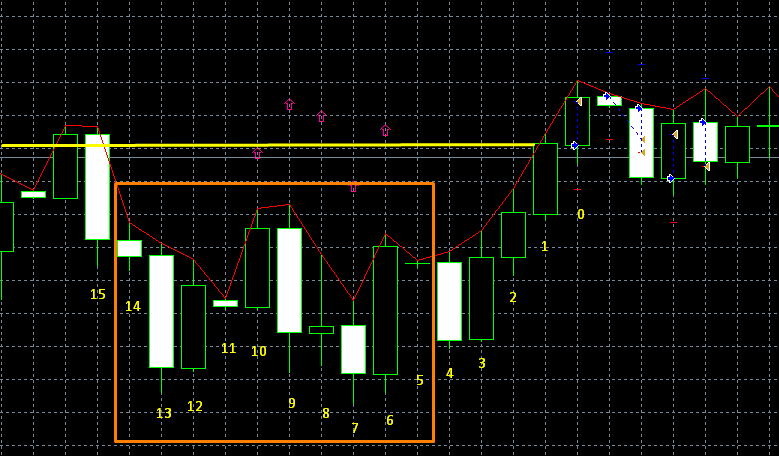Click the blue arrow on the small white candle after candle 0
Image resolution: width=779 pixels, height=456 pixels.
607,96
